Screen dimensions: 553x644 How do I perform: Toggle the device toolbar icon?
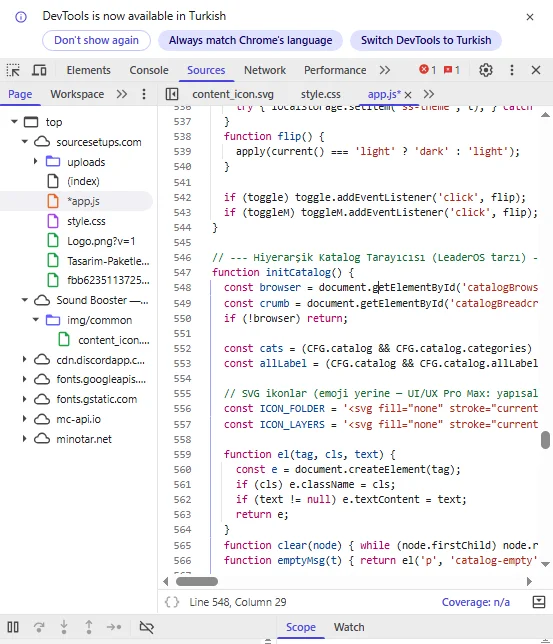pyautogui.click(x=39, y=70)
